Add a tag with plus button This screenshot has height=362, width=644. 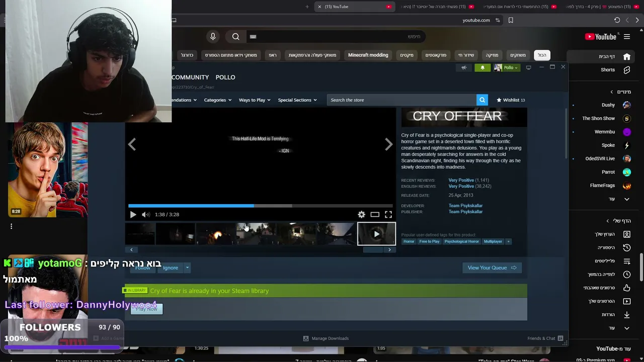pos(509,241)
